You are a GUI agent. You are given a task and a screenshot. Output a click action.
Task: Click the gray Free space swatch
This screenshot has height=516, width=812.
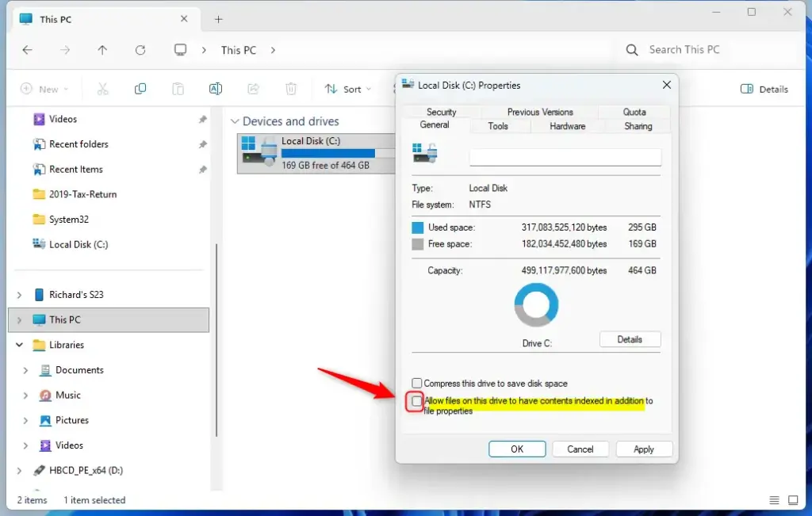click(x=417, y=244)
